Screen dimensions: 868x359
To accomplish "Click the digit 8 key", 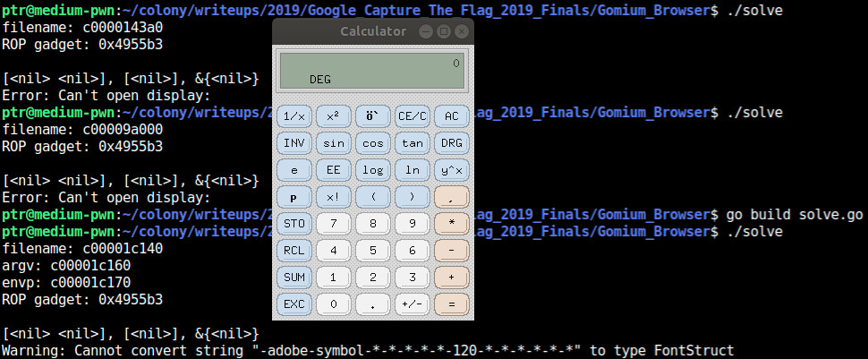I will pyautogui.click(x=372, y=223).
